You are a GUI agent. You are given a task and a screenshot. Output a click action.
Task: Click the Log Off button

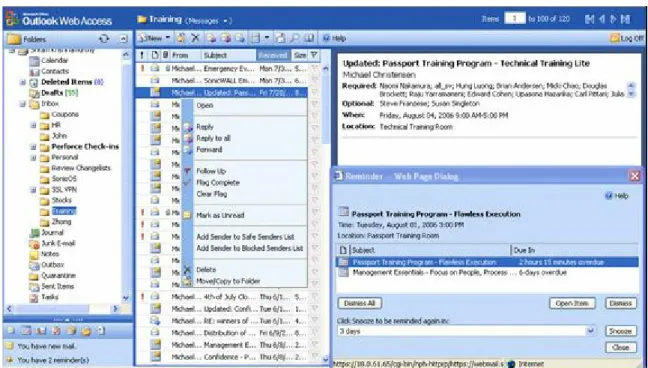pos(627,38)
